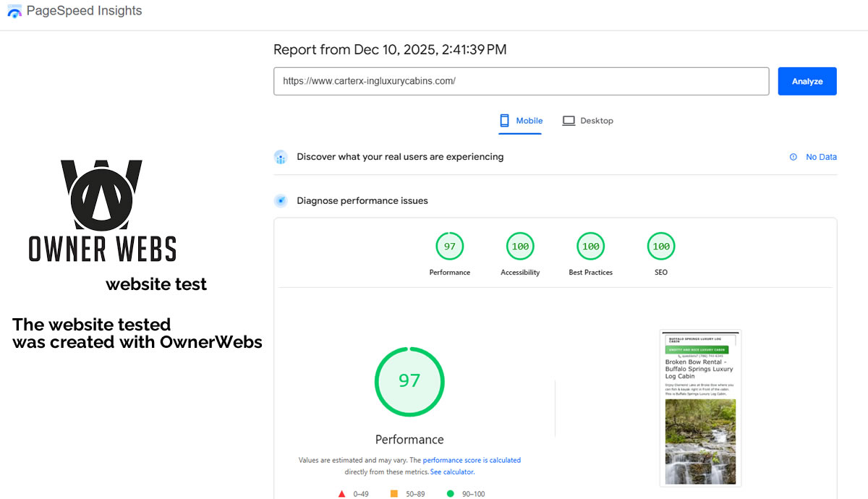Select the 100 Accessibility score gauge
This screenshot has width=868, height=499.
520,247
